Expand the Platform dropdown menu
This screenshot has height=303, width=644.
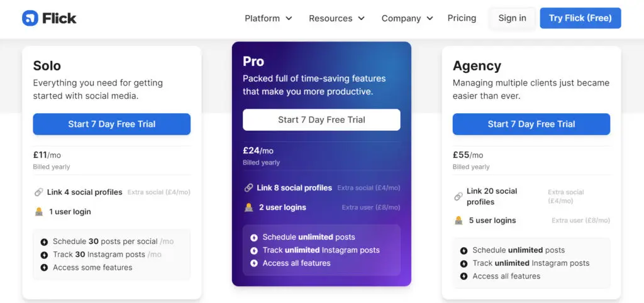click(268, 18)
